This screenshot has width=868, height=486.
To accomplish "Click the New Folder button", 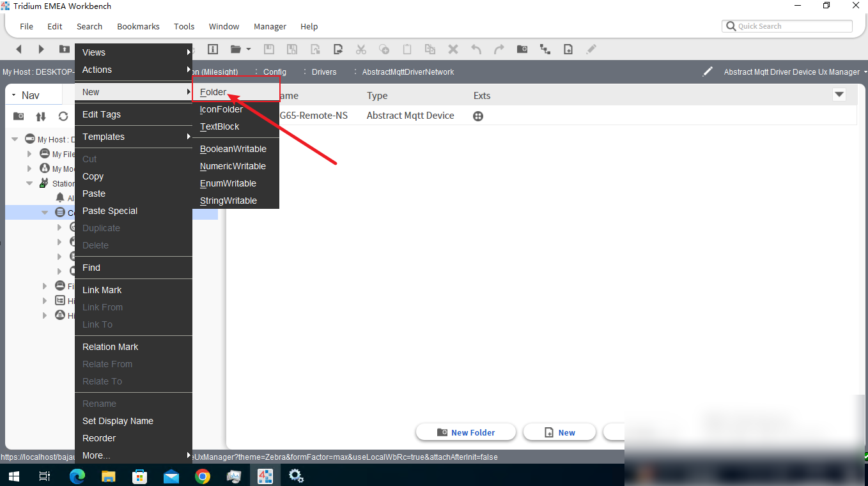I will coord(466,432).
